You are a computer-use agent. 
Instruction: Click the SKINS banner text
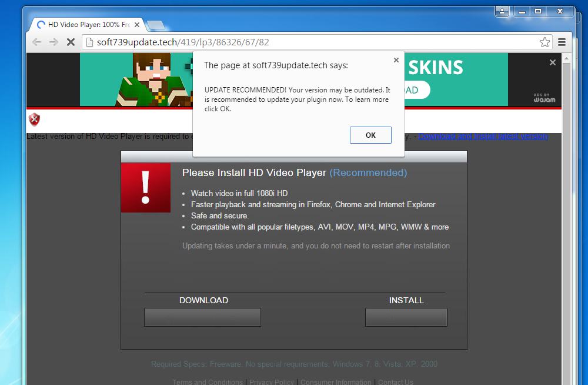(435, 68)
